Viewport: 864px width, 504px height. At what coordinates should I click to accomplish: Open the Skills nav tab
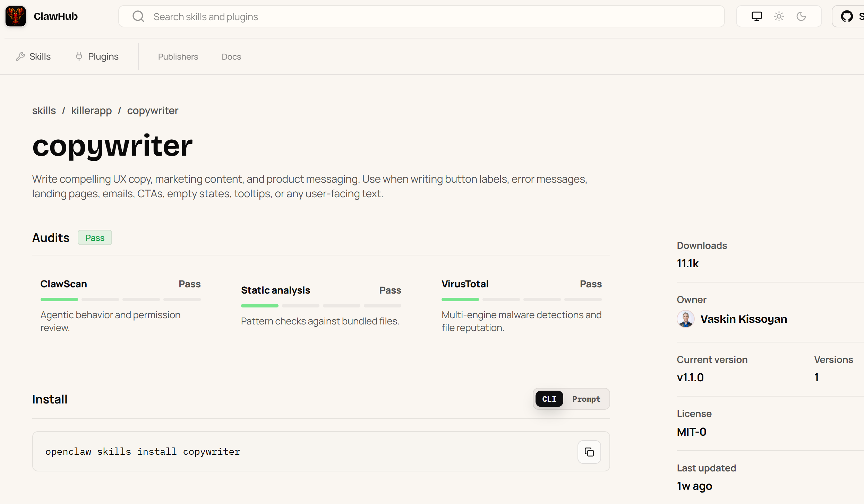[34, 57]
